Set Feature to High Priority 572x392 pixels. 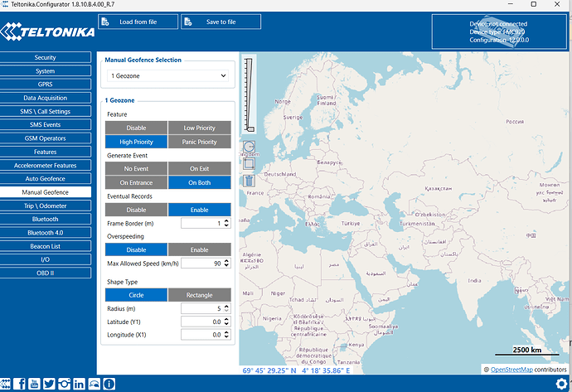[136, 142]
